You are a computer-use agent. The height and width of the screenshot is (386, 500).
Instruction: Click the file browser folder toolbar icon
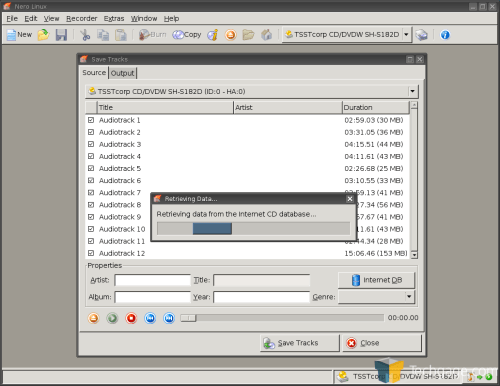click(248, 35)
